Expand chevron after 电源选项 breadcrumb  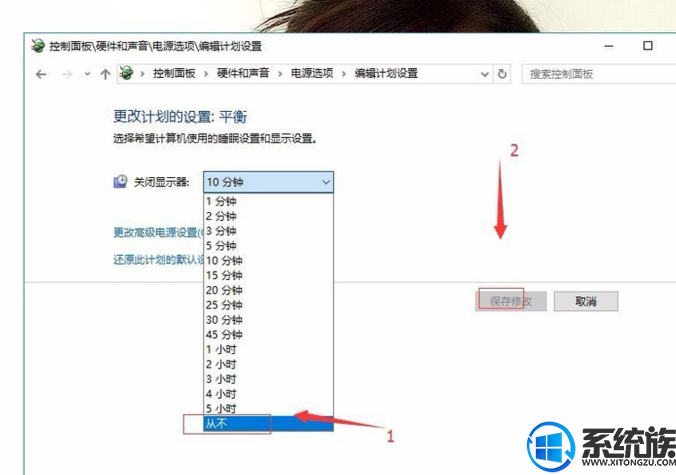(x=344, y=74)
